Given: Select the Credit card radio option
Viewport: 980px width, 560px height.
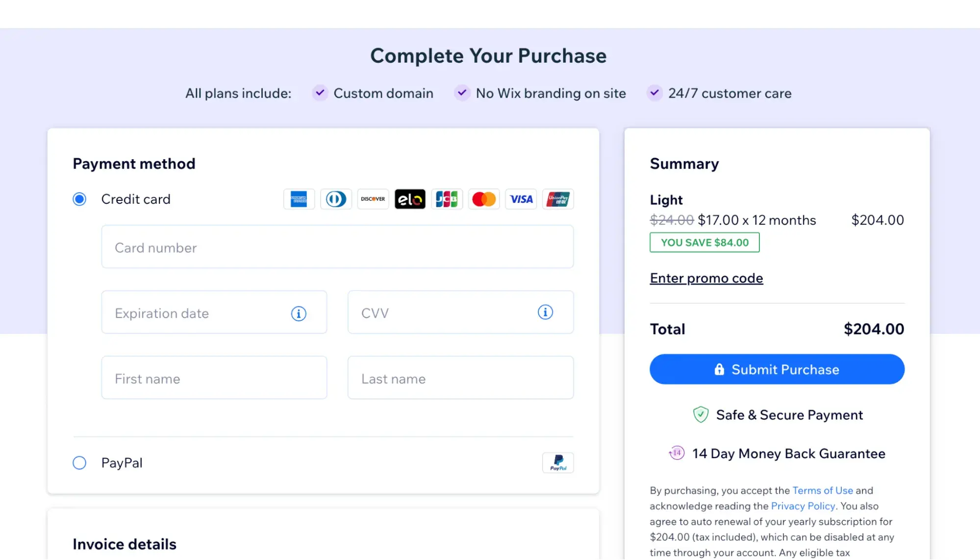Looking at the screenshot, I should coord(79,199).
